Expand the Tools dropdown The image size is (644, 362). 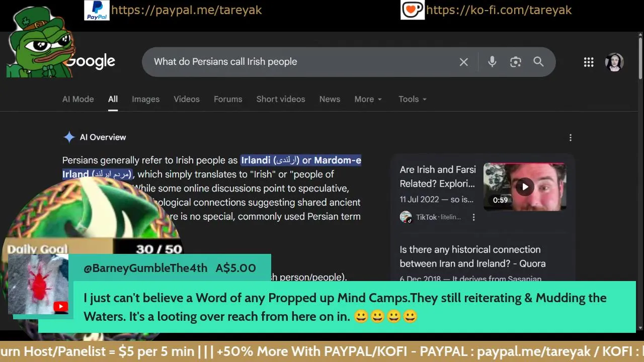point(412,99)
